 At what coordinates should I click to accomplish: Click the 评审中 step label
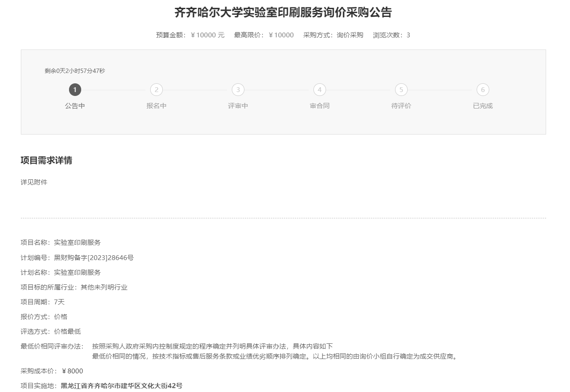(x=238, y=106)
